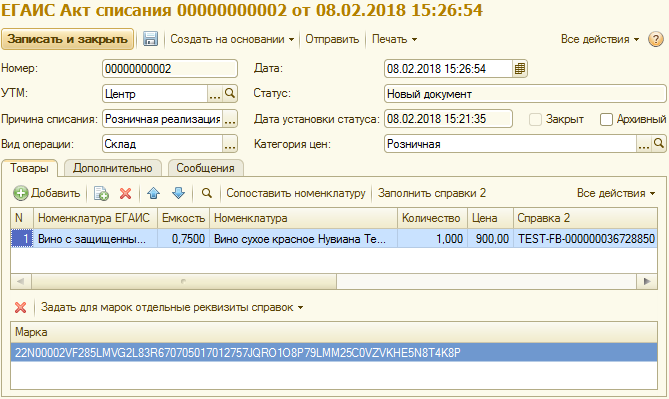Click the Отправить button
The image size is (669, 399).
click(x=332, y=39)
